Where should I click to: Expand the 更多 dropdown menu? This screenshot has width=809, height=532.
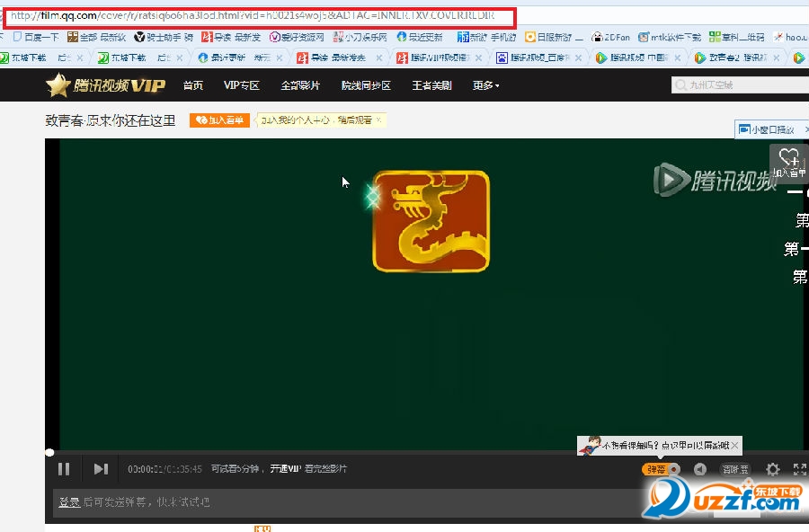coord(485,85)
